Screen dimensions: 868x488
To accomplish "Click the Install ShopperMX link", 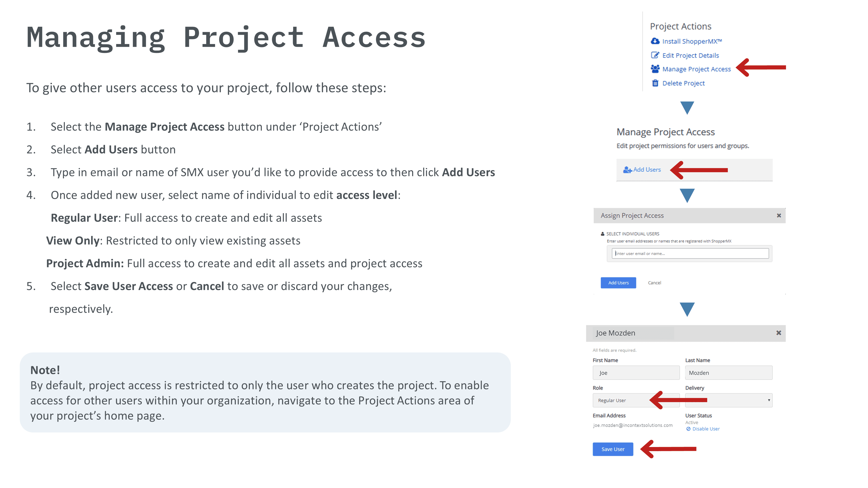I will [x=692, y=41].
